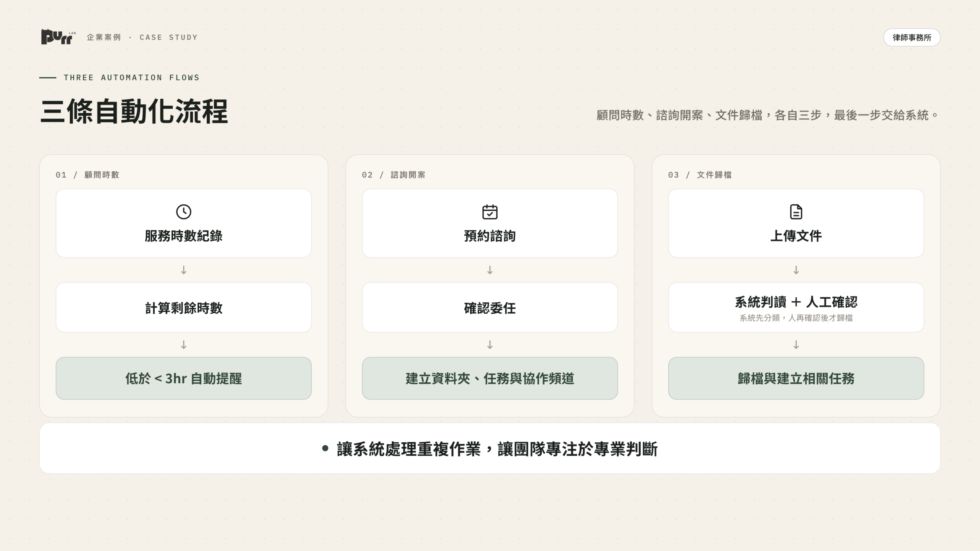Click the calendar check icon above 預約諮詢

(490, 212)
